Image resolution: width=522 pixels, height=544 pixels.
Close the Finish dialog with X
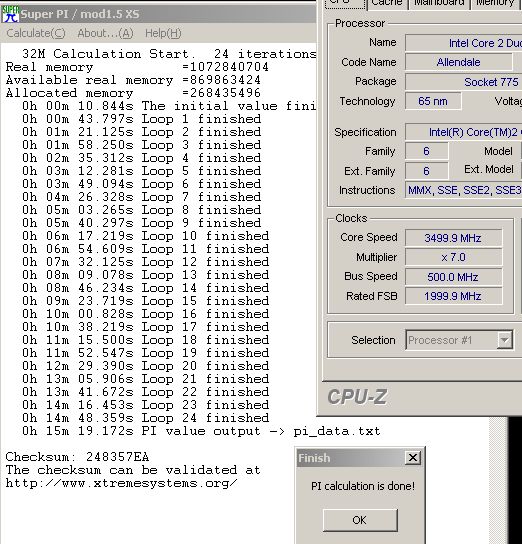coord(413,458)
